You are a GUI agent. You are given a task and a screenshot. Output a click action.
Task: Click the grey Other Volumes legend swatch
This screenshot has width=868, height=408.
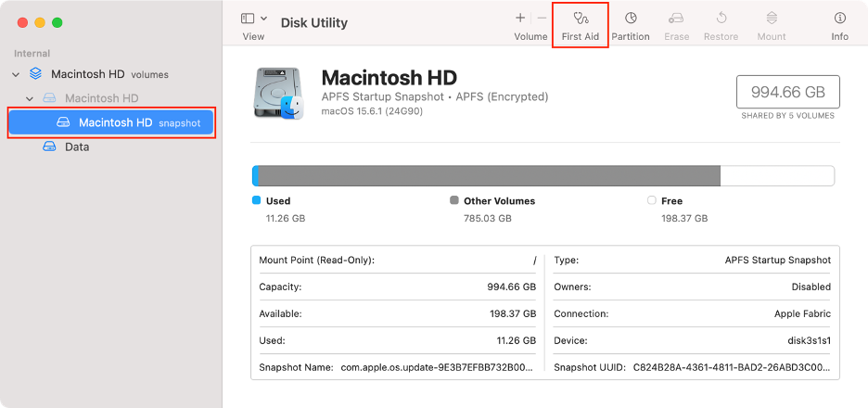(x=454, y=200)
